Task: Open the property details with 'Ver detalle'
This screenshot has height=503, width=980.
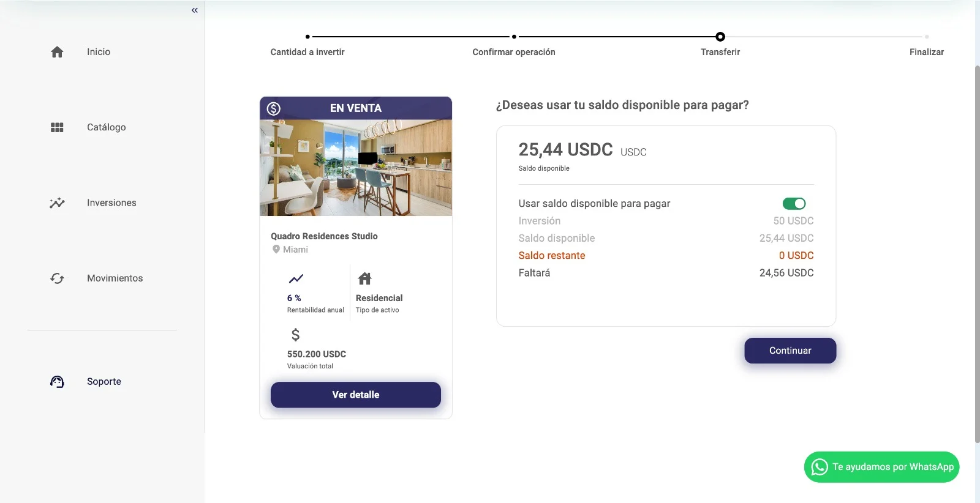Action: (355, 395)
